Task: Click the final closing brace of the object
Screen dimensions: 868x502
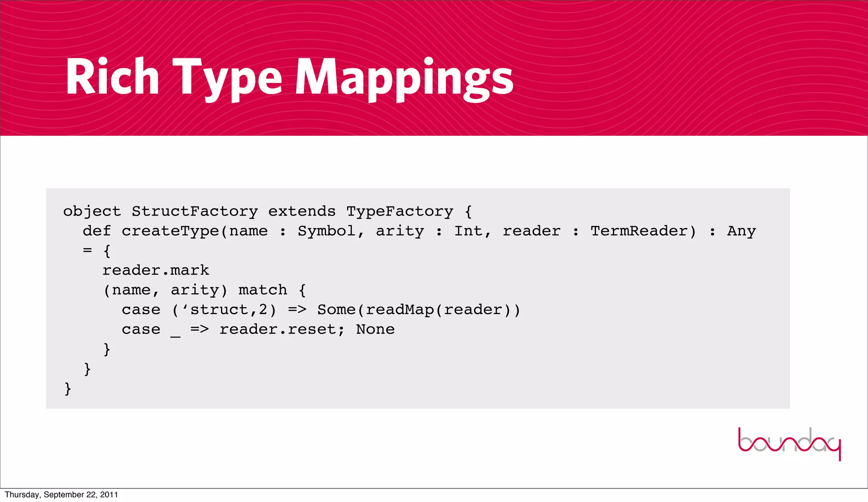Action: [68, 388]
